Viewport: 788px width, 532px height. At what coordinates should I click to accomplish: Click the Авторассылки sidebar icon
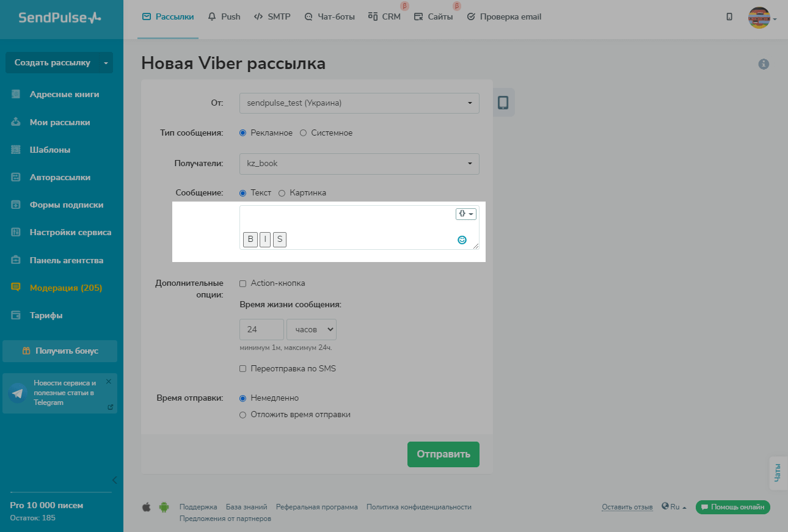coord(16,178)
